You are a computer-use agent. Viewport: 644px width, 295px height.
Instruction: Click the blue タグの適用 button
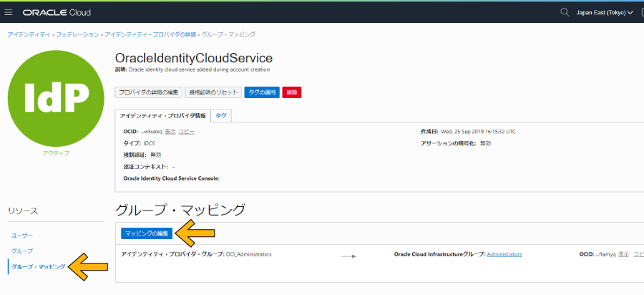(262, 92)
